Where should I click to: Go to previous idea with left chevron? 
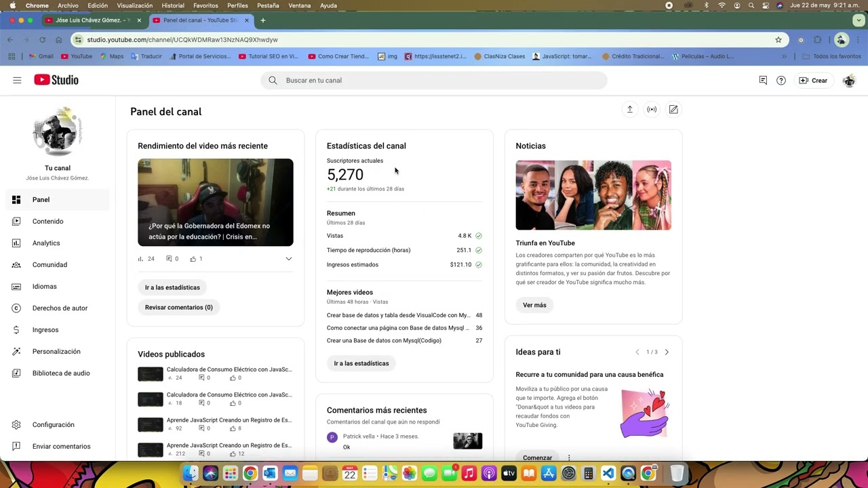(x=637, y=352)
